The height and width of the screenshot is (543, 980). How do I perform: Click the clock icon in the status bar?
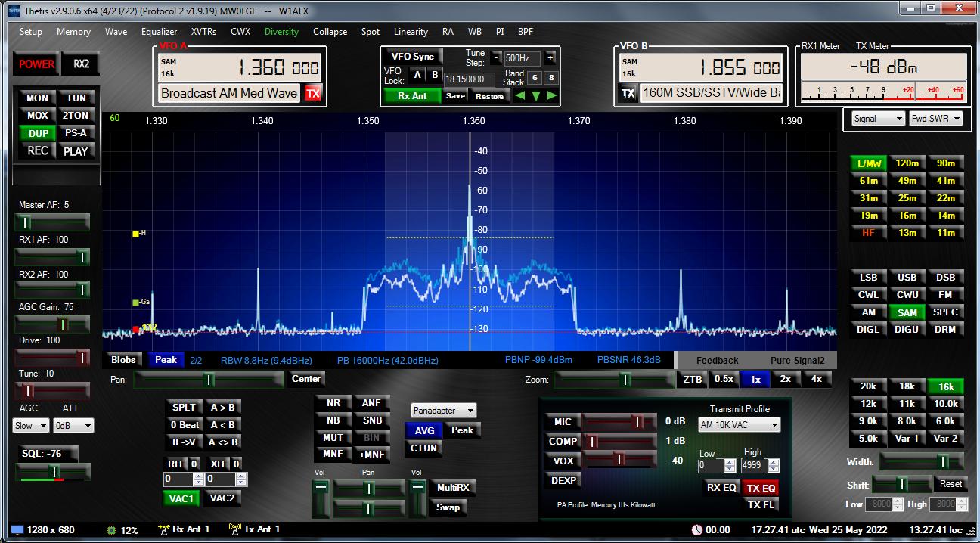click(x=696, y=530)
